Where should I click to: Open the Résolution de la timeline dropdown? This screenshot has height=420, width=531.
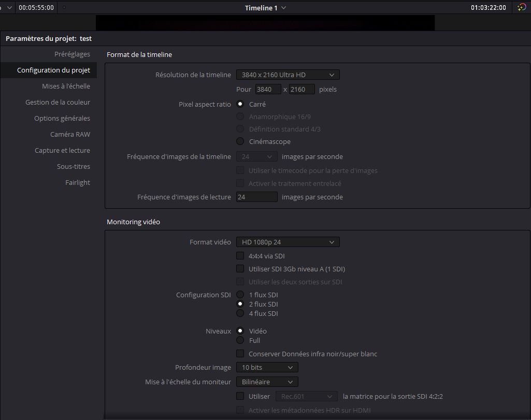[x=288, y=75]
